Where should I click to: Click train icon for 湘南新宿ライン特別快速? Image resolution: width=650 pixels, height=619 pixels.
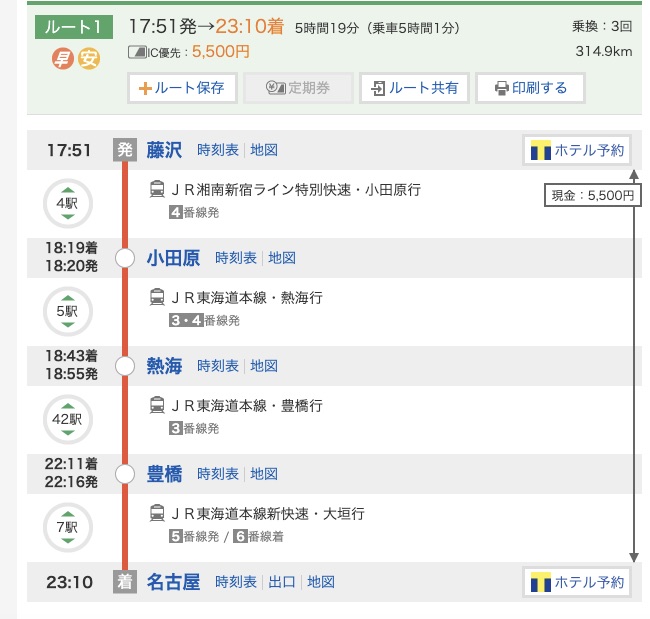coord(157,189)
